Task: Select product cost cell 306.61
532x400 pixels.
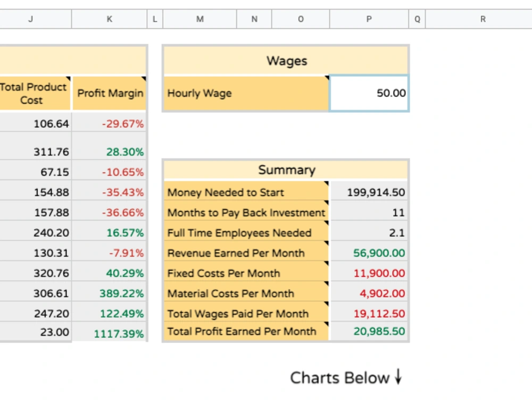Action: [x=35, y=292]
